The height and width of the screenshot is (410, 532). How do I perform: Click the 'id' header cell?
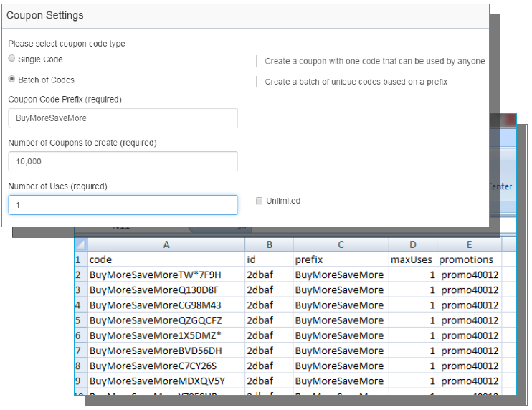click(x=269, y=259)
